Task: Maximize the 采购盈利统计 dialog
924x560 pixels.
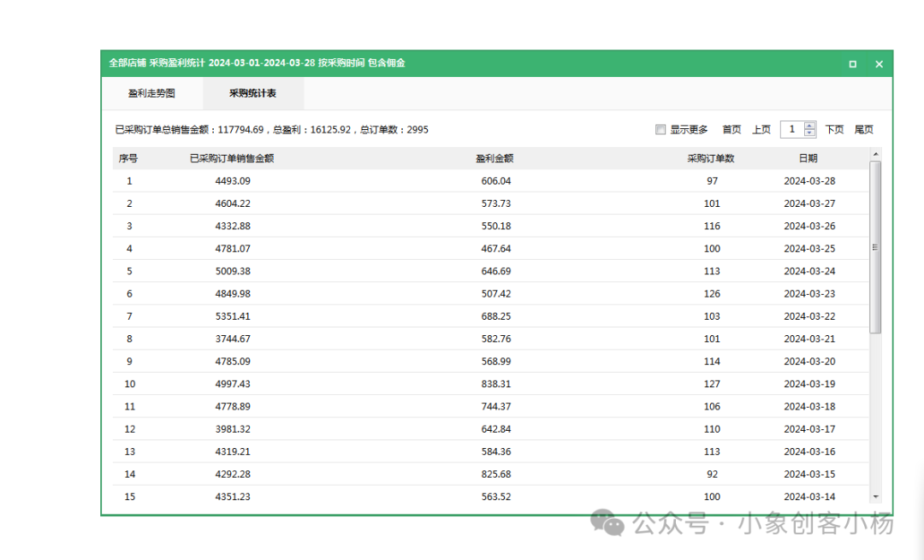Action: pyautogui.click(x=853, y=64)
